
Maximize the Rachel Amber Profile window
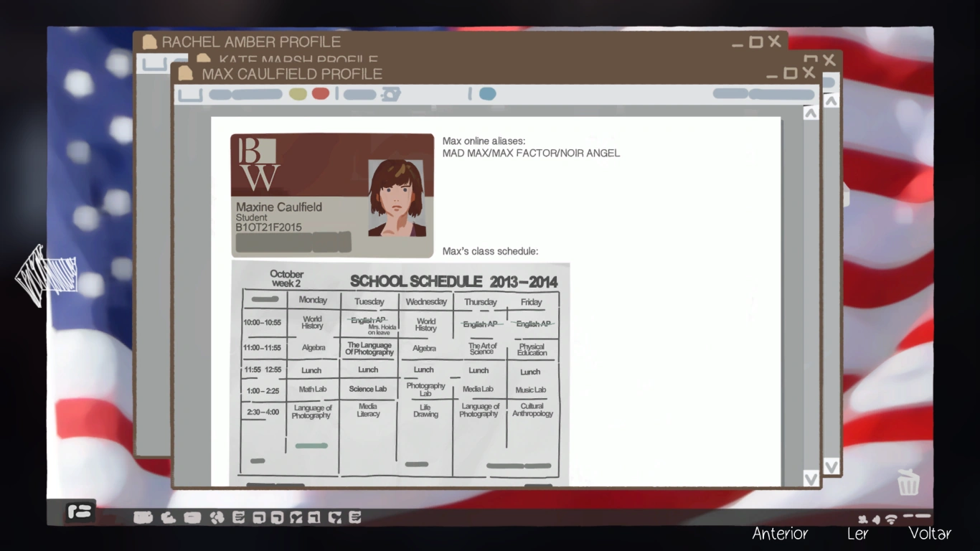(756, 42)
